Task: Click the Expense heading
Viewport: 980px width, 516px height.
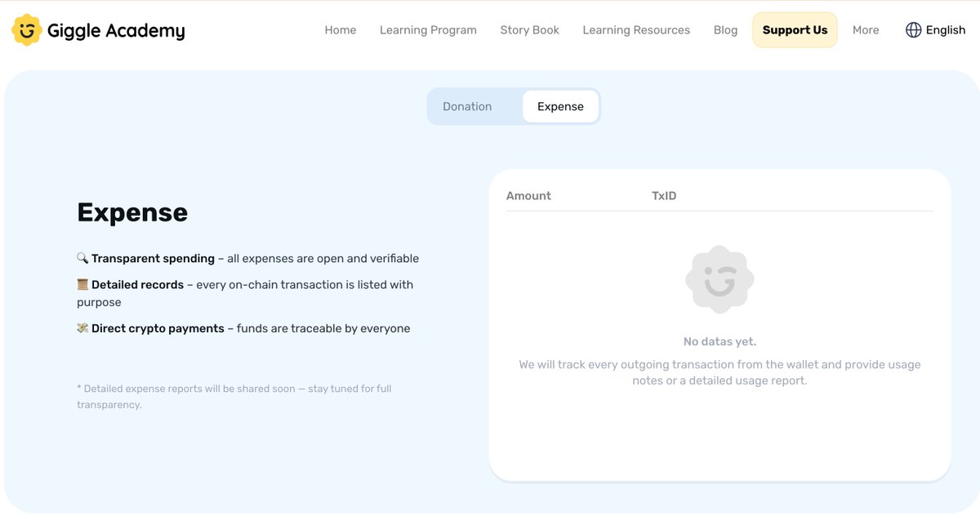Action: tap(132, 212)
